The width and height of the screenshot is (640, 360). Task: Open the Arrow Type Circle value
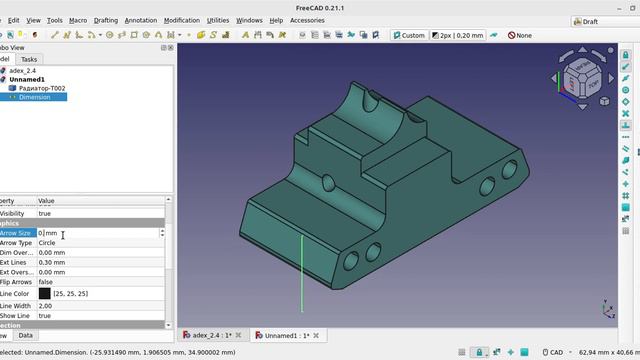click(101, 243)
